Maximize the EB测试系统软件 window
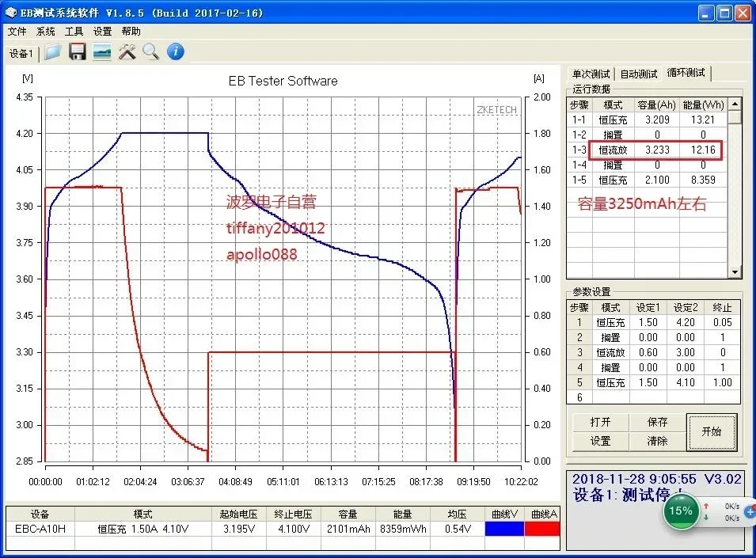The height and width of the screenshot is (558, 756). (724, 13)
